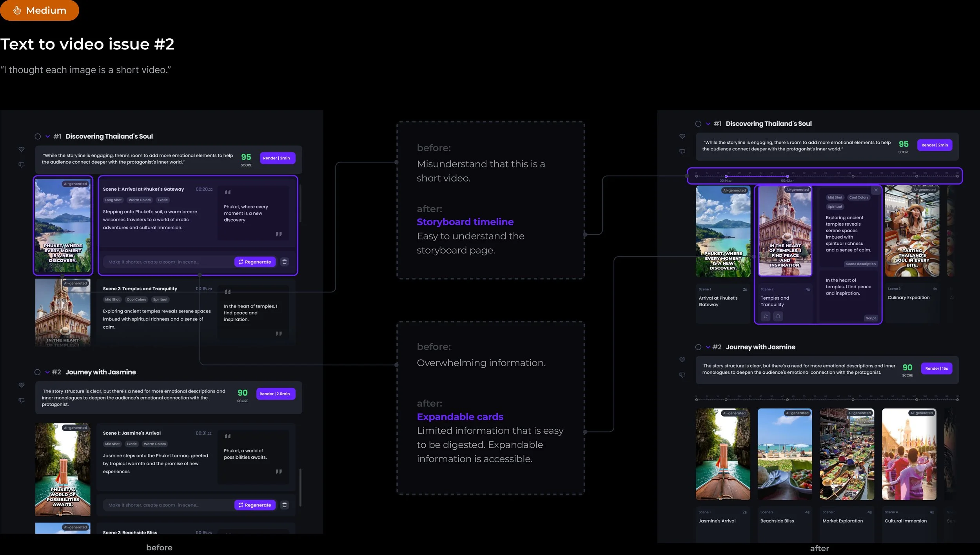Click the hand icon in Medium badge

click(x=17, y=10)
